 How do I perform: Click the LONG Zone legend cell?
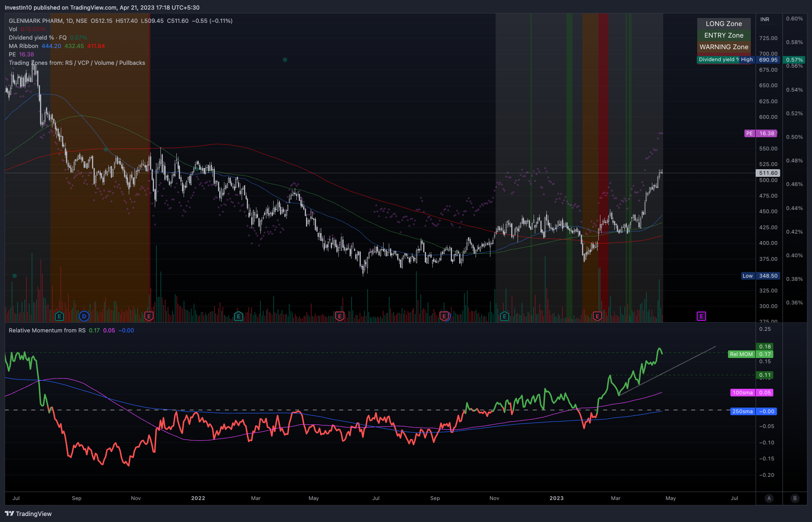click(x=724, y=24)
